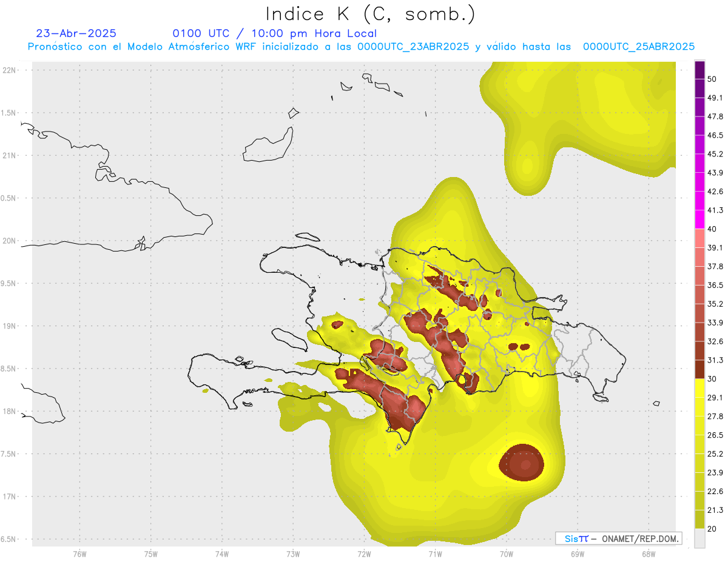Click the longitude label '74W'
Screen dimensions: 728x562
pos(222,554)
